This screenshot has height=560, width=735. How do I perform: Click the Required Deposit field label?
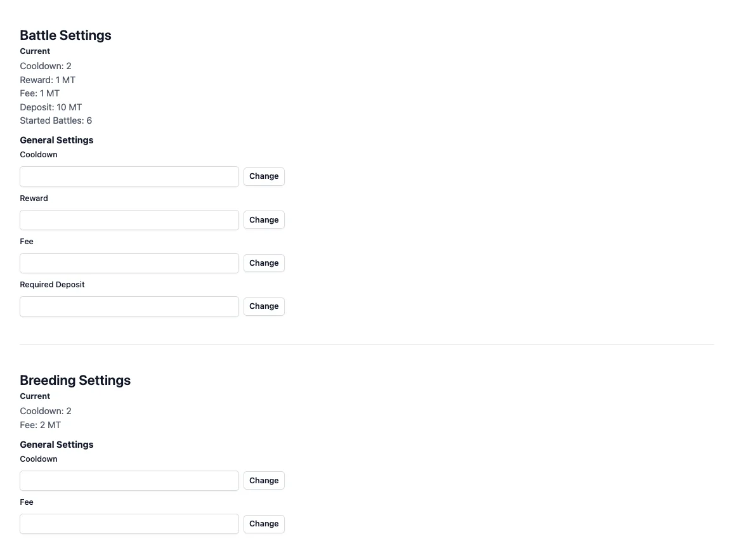click(x=52, y=285)
